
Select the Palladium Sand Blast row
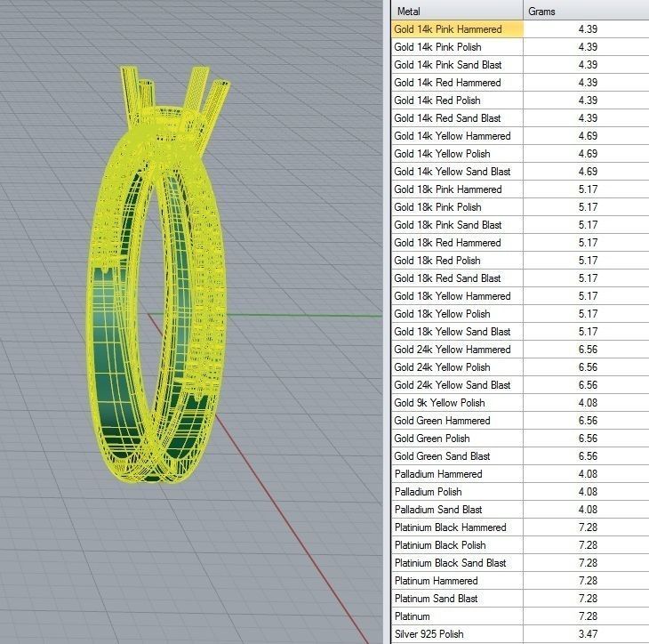tap(520, 511)
